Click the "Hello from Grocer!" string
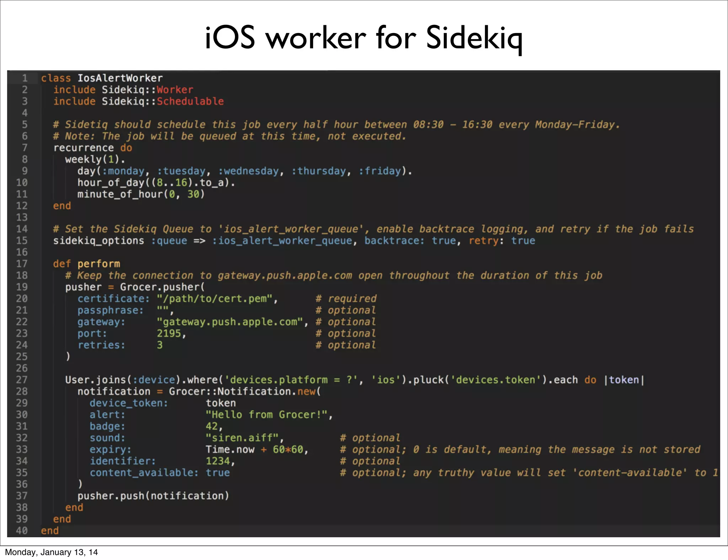Image resolution: width=728 pixels, height=560 pixels. (x=267, y=415)
